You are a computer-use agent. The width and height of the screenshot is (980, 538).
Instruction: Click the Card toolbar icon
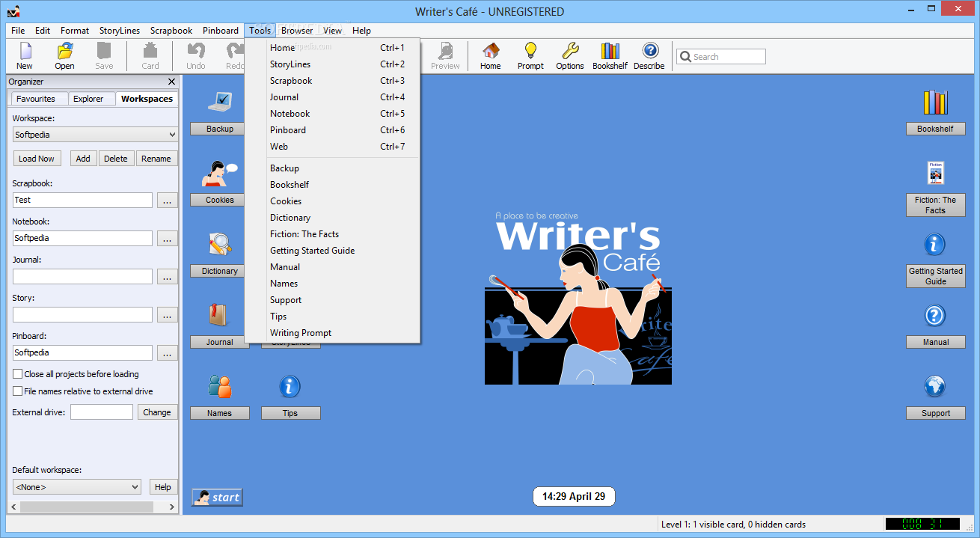click(150, 56)
